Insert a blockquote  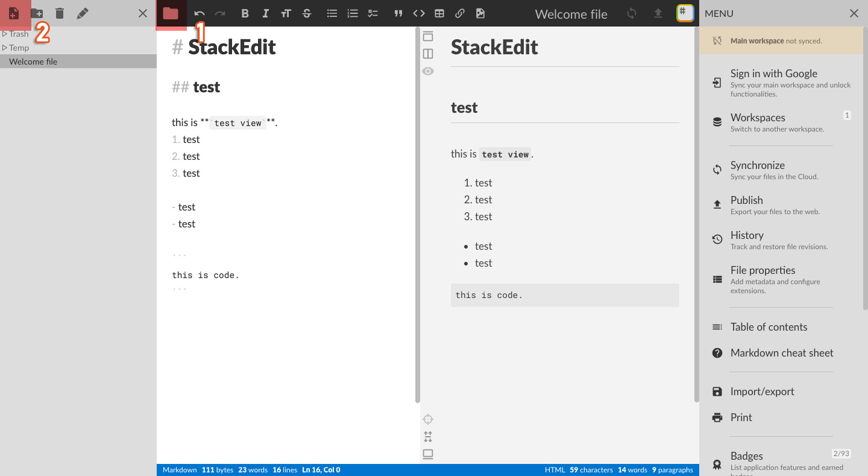(398, 13)
